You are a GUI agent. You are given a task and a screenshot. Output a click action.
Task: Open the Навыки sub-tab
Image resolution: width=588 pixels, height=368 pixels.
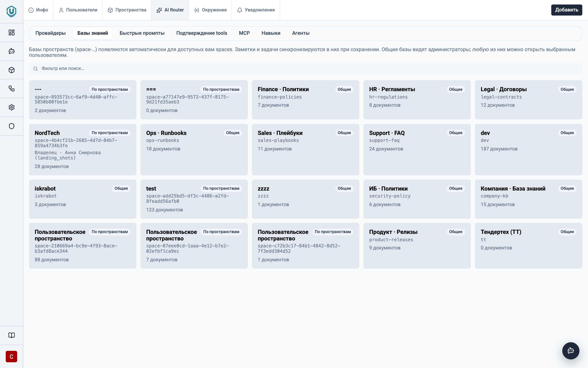(271, 33)
